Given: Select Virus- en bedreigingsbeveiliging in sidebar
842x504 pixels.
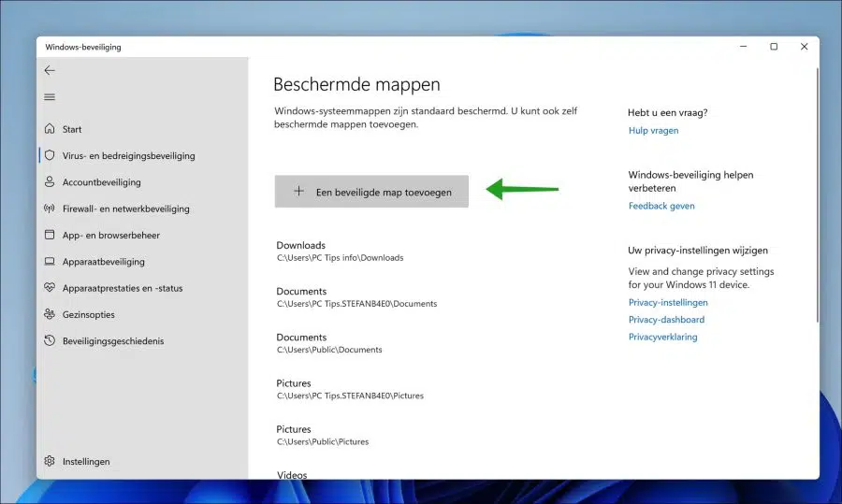Looking at the screenshot, I should (x=128, y=155).
